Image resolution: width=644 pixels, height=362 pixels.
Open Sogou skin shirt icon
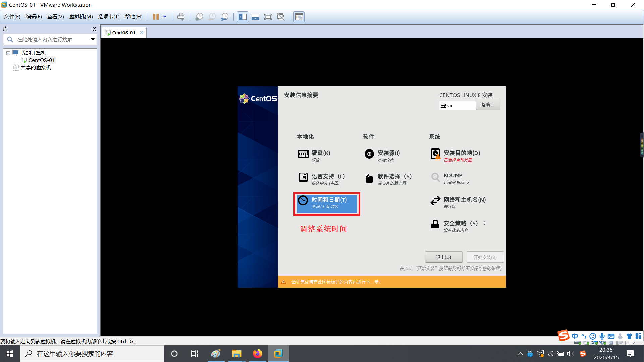coord(629,336)
